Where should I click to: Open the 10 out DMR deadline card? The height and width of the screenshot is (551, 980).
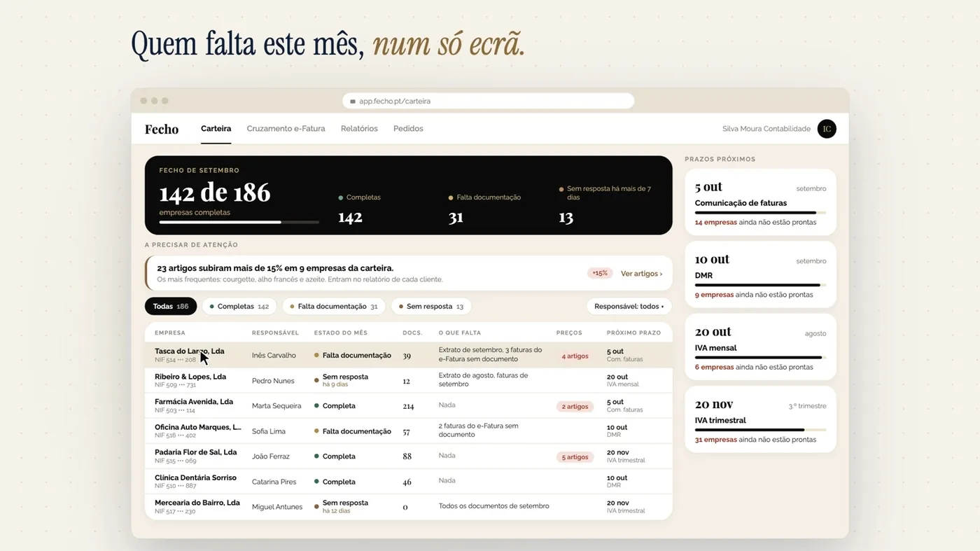point(760,274)
